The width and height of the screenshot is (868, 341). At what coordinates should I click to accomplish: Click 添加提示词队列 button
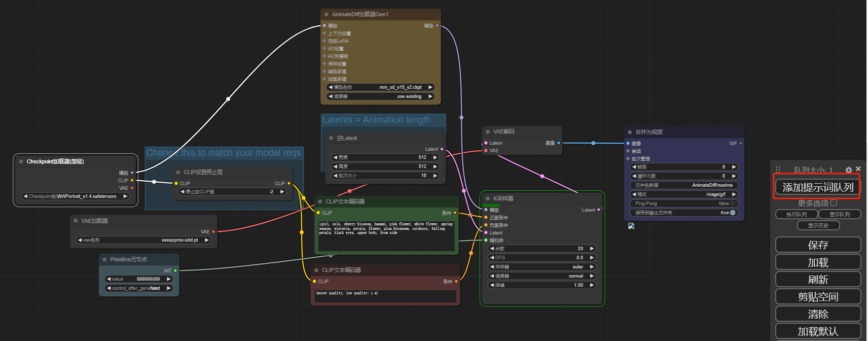(818, 187)
